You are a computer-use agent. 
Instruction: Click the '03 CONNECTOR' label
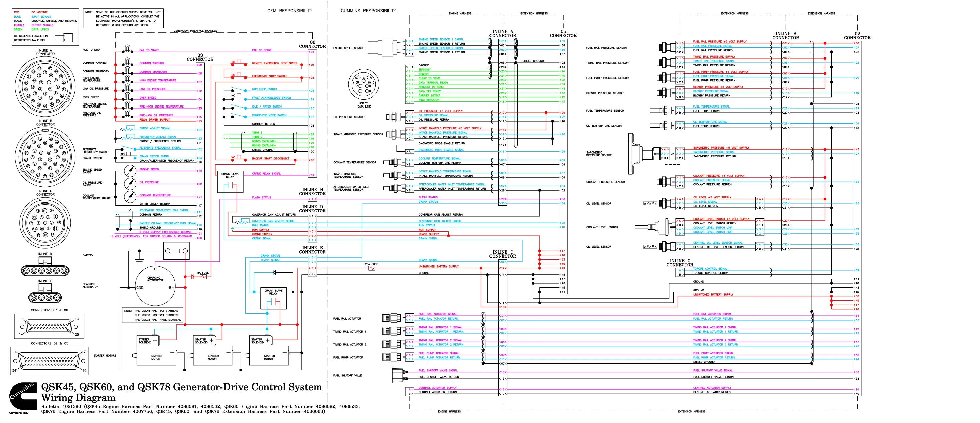(x=200, y=57)
